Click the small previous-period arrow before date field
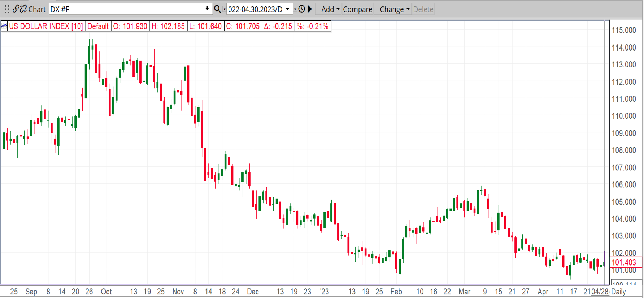This screenshot has width=644, height=298. (225, 9)
